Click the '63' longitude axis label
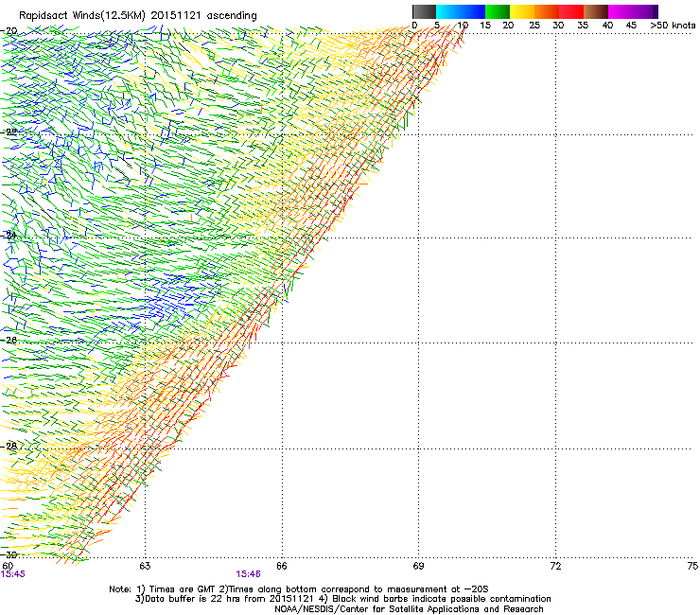The image size is (700, 615). click(x=145, y=566)
